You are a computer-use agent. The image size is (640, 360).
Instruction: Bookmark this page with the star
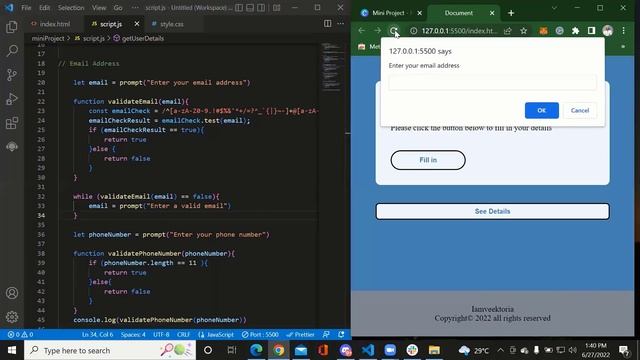point(524,31)
